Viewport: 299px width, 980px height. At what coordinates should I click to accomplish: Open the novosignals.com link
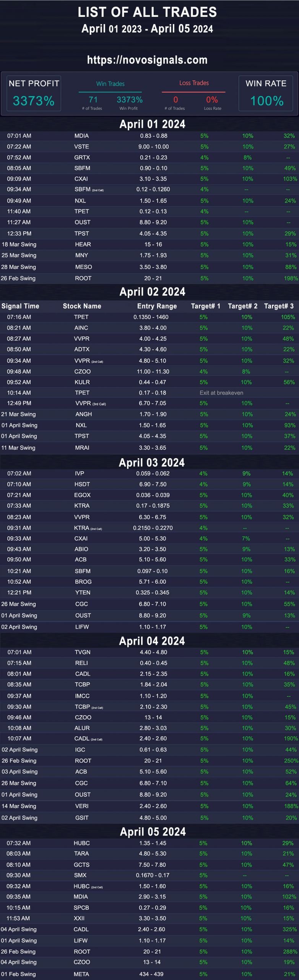tap(147, 60)
